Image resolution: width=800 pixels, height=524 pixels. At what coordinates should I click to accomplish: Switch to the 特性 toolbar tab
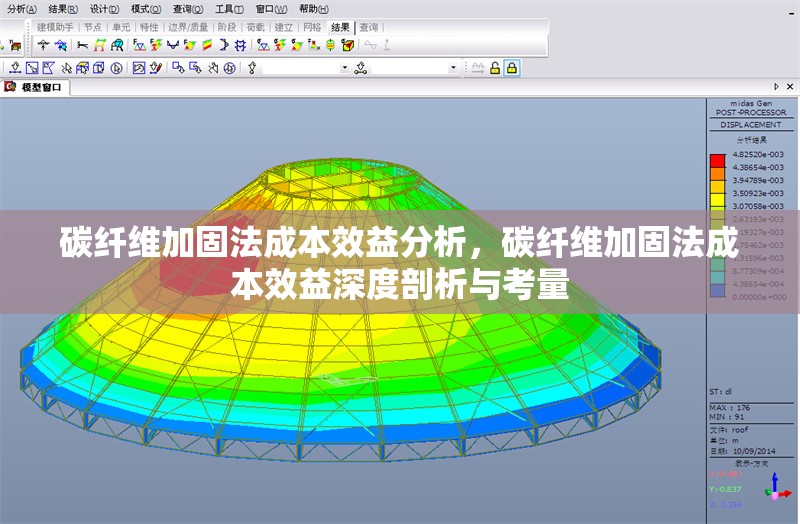[149, 27]
